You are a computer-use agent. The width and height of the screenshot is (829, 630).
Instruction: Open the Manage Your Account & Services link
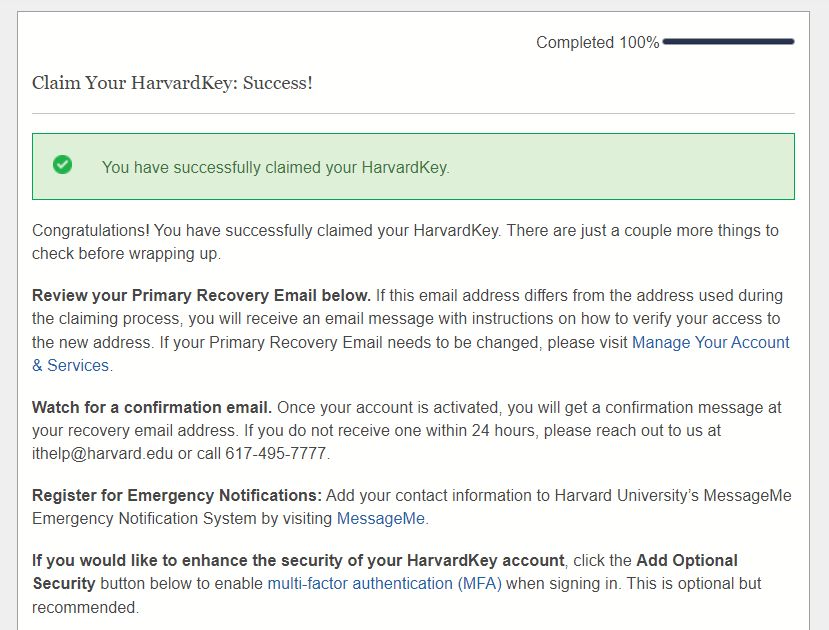point(710,343)
